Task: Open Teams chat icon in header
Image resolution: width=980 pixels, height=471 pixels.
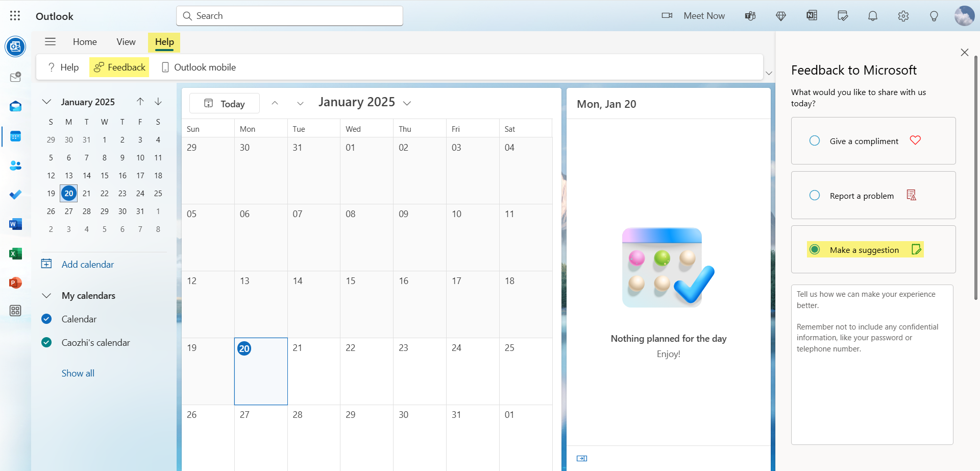Action: [x=750, y=16]
